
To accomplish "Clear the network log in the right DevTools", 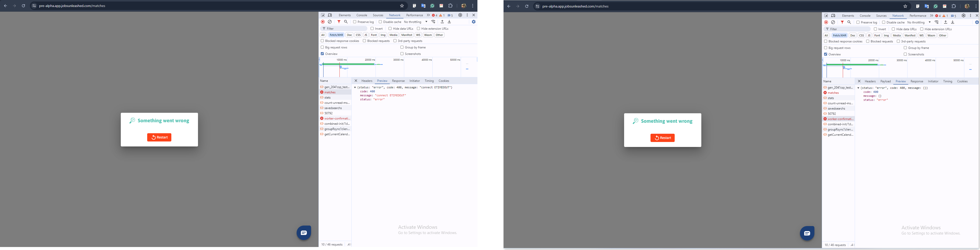I will [833, 22].
